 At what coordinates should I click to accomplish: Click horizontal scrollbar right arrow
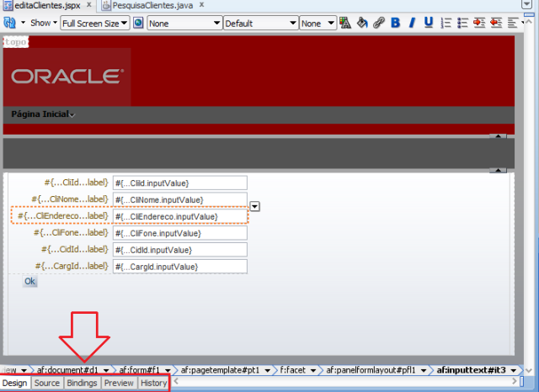515,381
